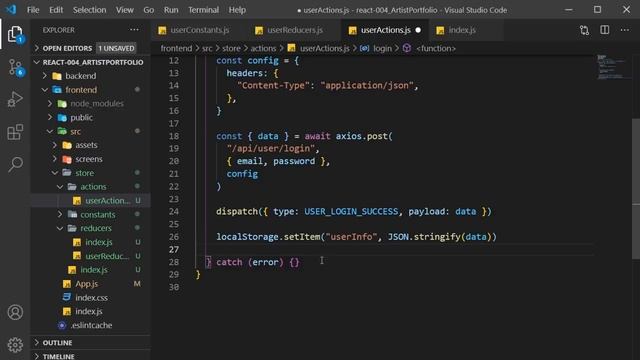Click the unsaved dot on userActions.js tab
Screen dimensions: 640x360
[418, 30]
